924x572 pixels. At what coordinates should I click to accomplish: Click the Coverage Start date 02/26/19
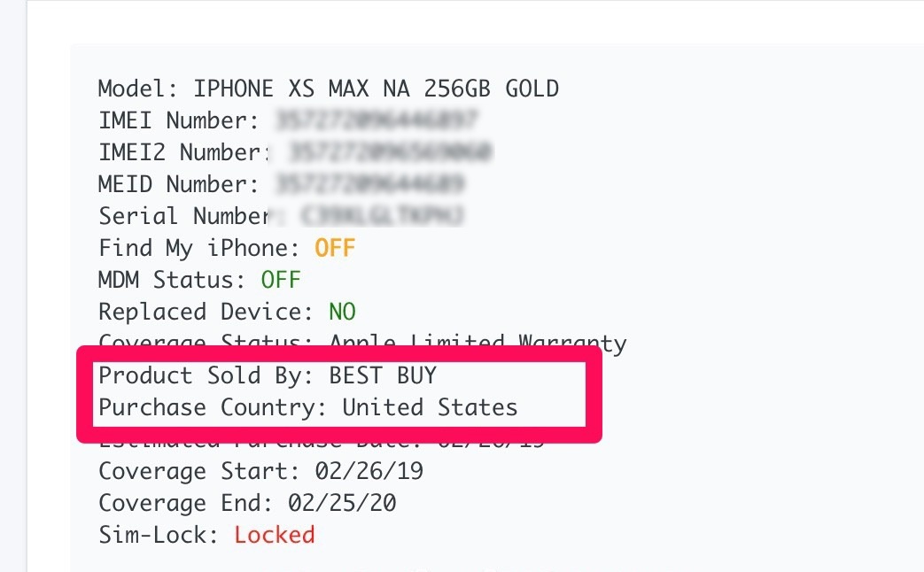coord(355,471)
